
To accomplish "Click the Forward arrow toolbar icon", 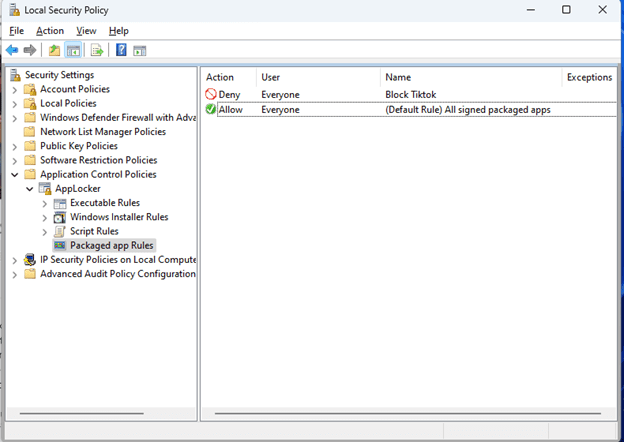I will [30, 50].
